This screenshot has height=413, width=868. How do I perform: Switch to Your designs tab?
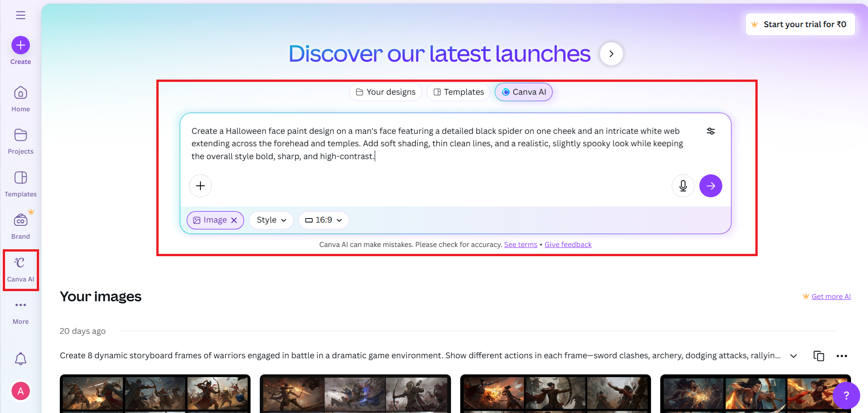tap(386, 92)
